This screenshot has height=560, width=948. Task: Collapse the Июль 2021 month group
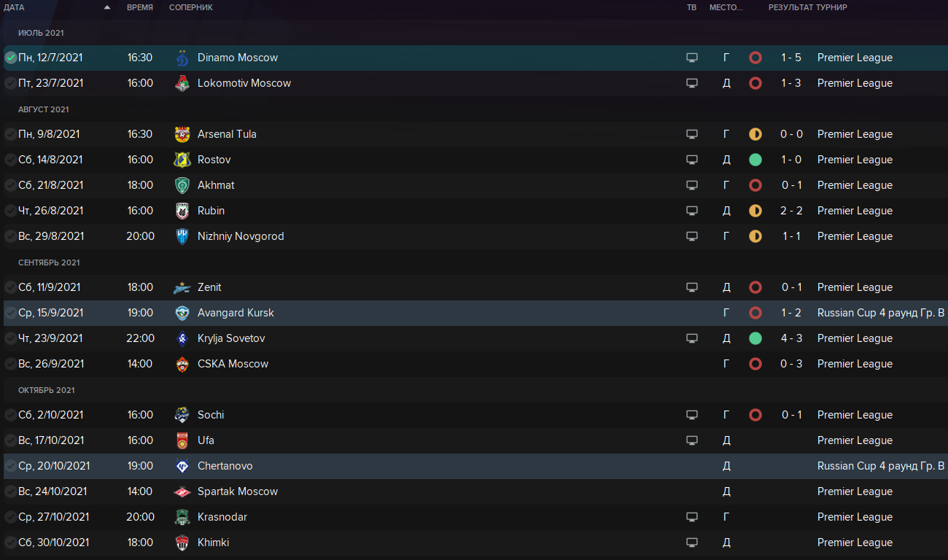[41, 33]
